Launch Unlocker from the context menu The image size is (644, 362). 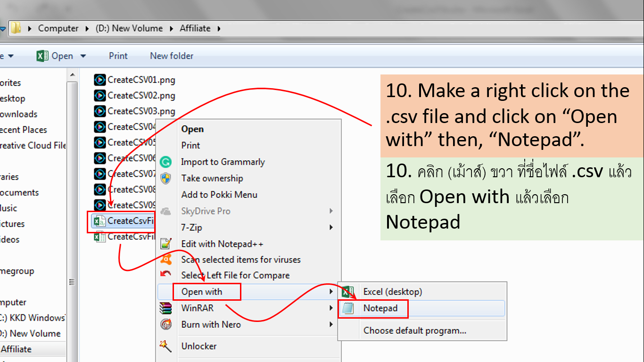(199, 346)
